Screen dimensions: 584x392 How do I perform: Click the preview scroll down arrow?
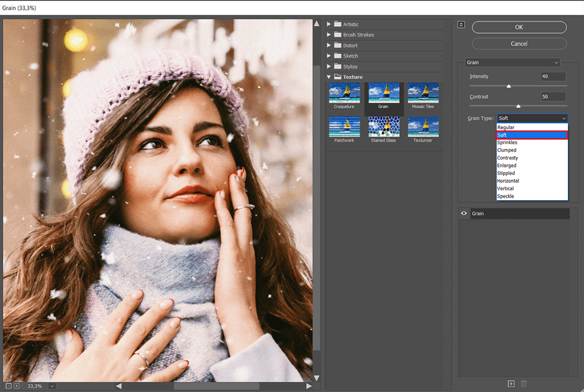point(317,378)
